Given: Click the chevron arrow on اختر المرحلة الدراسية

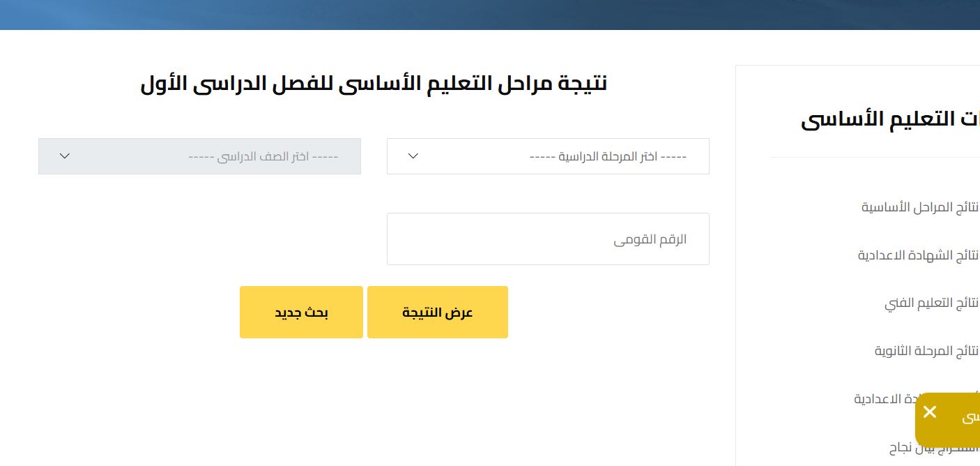Looking at the screenshot, I should coord(413,156).
